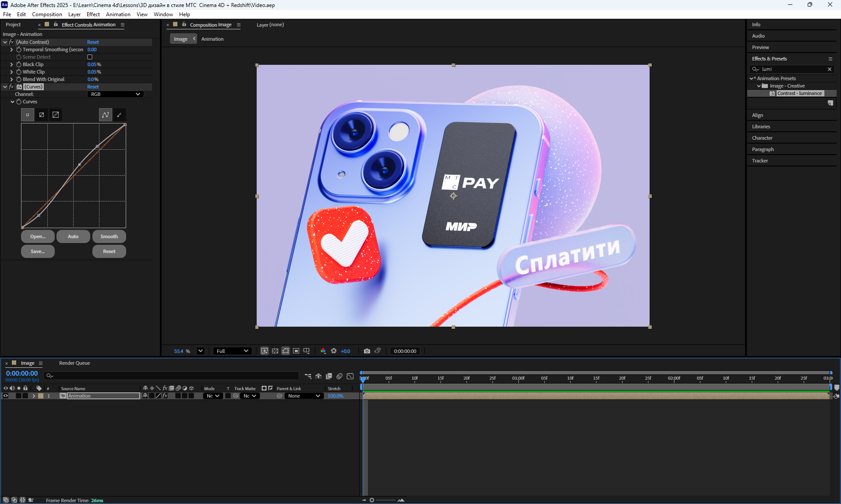
Task: Reset exposure icon in viewer toolbar
Action: [334, 351]
